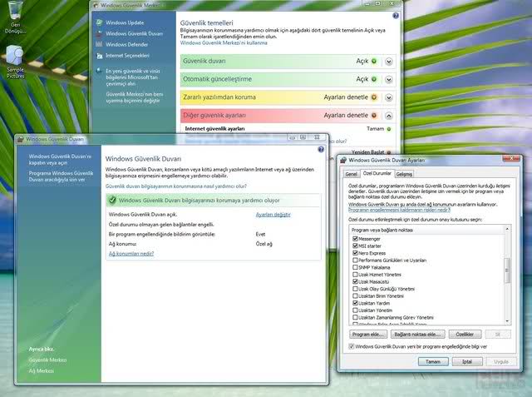The image size is (532, 397).
Task: Open the Ağ konumları nedir? link
Action: (131, 254)
